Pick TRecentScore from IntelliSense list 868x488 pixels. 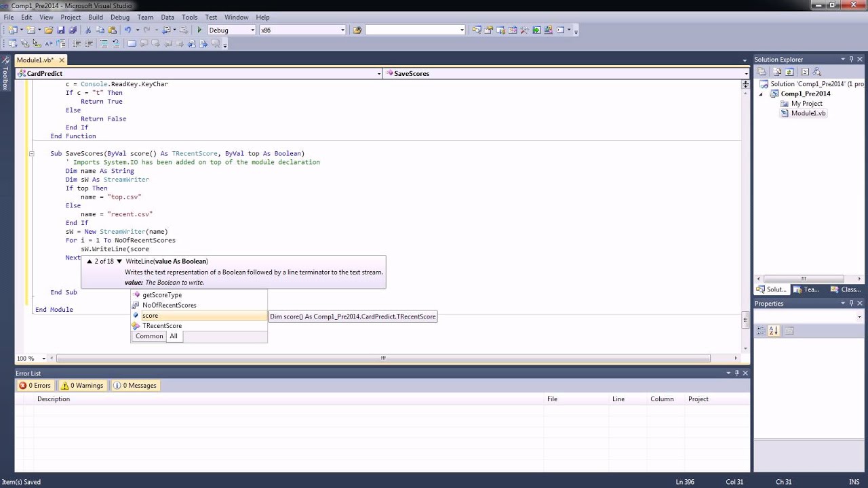tap(162, 326)
